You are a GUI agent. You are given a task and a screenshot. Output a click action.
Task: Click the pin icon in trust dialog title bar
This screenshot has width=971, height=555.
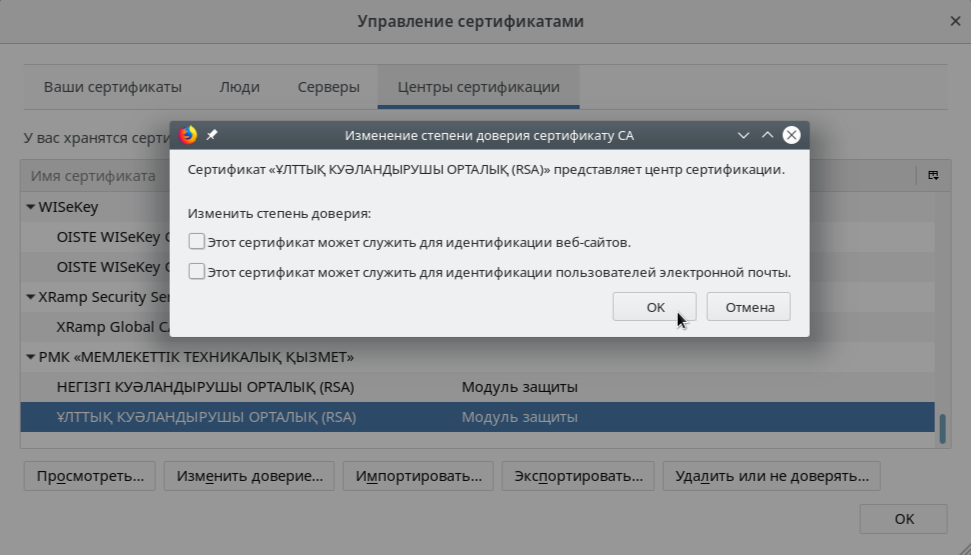(x=212, y=135)
